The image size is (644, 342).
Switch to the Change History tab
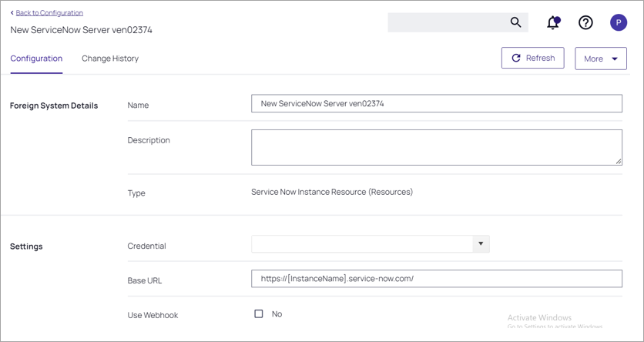(110, 59)
